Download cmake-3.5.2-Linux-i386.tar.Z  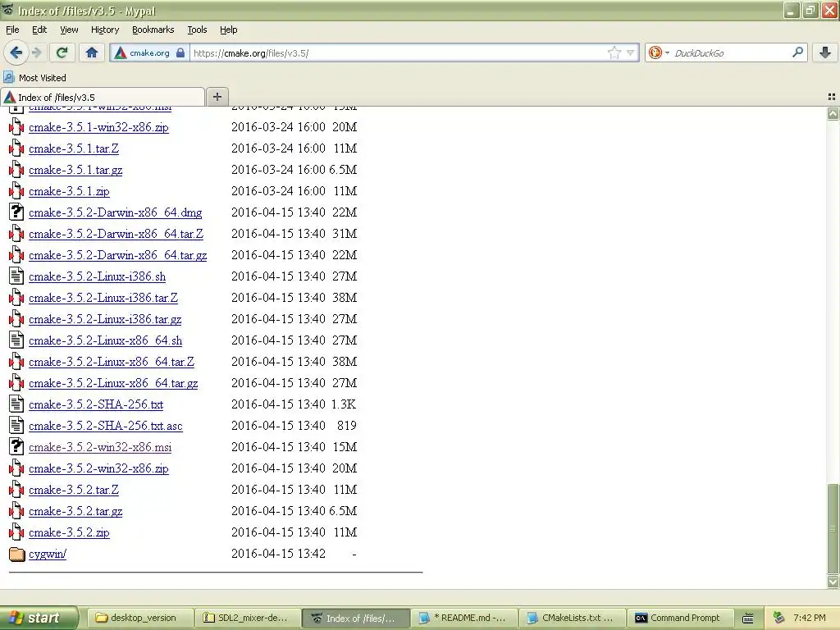coord(103,298)
